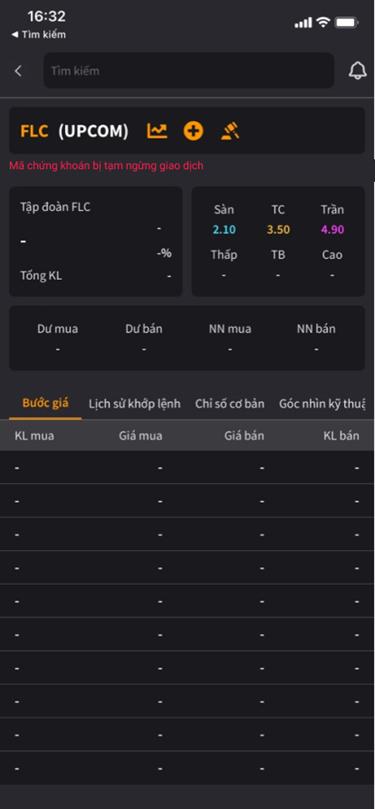Select the KL mua column header
375x809 pixels.
(34, 436)
